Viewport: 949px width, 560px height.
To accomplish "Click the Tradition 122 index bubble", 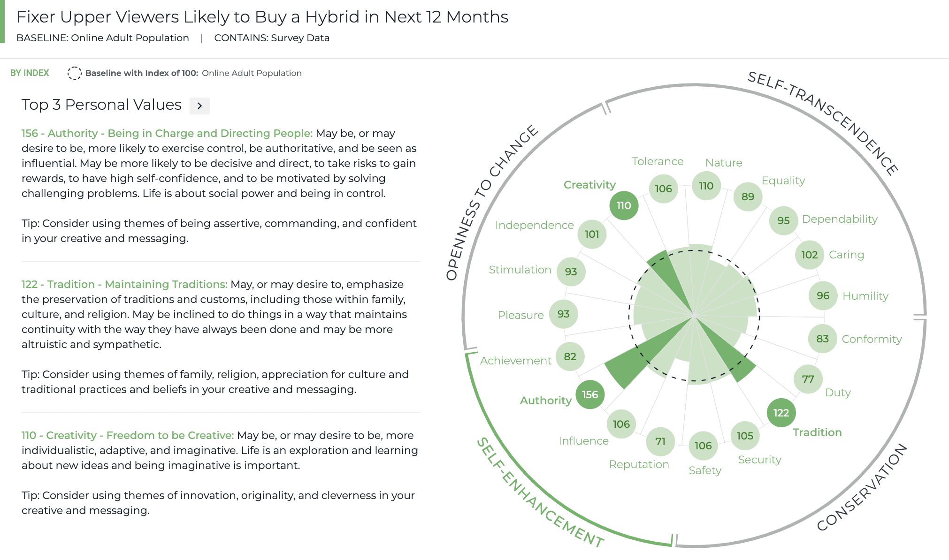I will pyautogui.click(x=781, y=413).
